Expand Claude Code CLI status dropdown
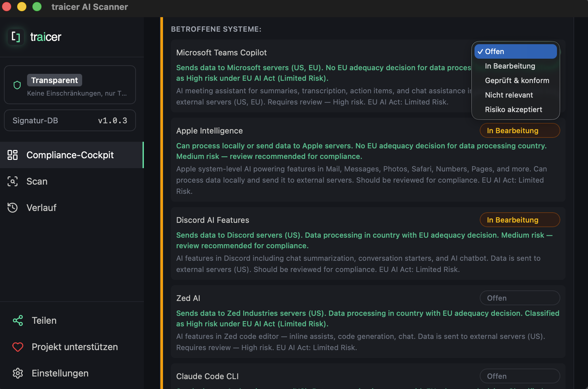 pos(519,376)
